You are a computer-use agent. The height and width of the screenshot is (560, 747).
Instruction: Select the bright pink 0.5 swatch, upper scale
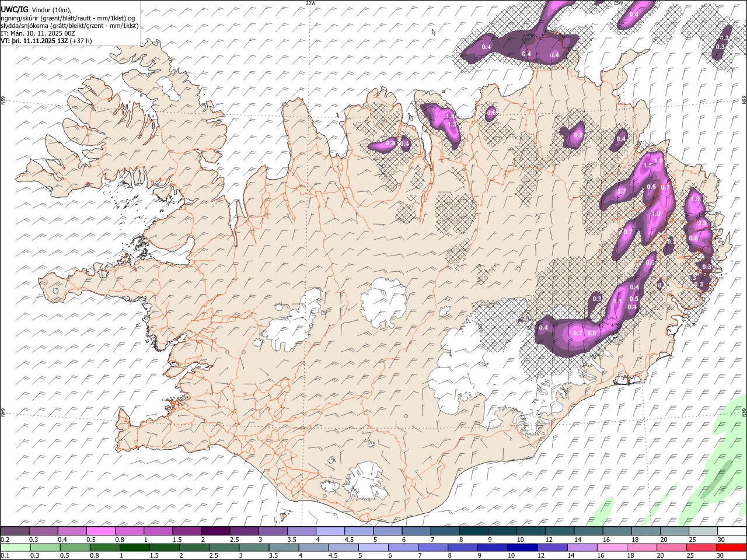100,531
